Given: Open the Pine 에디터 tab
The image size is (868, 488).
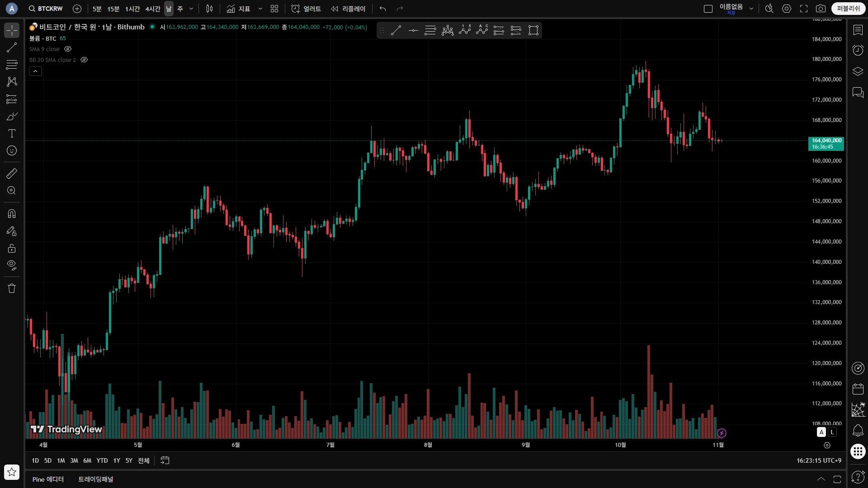Looking at the screenshot, I should [x=48, y=479].
